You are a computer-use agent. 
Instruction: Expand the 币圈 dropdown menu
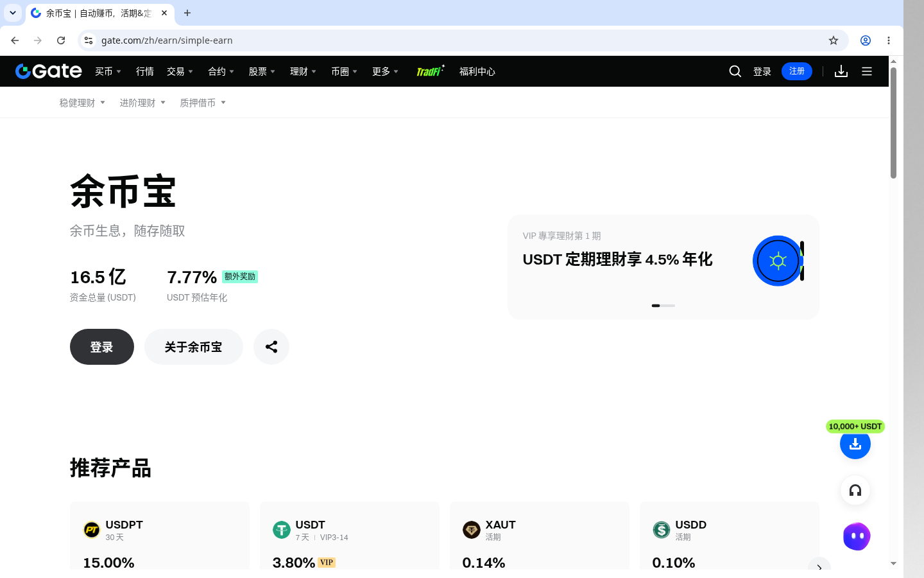click(344, 71)
